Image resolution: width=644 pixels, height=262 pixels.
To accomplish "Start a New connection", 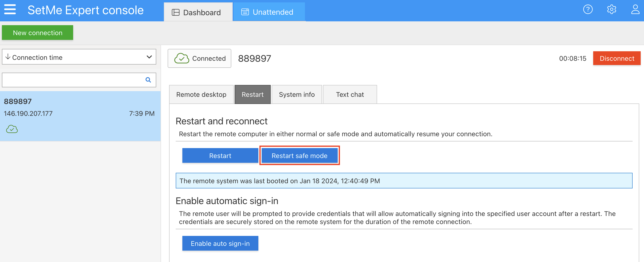I will (37, 33).
